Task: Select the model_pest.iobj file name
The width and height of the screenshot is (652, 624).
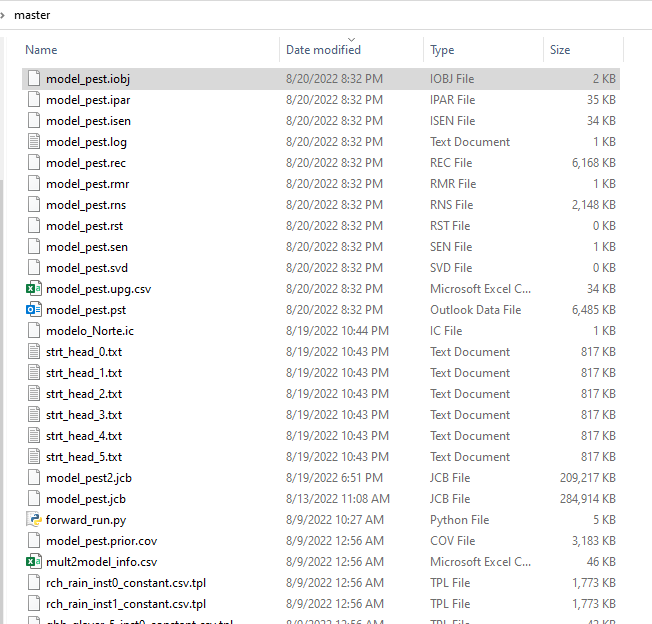Action: tap(88, 79)
